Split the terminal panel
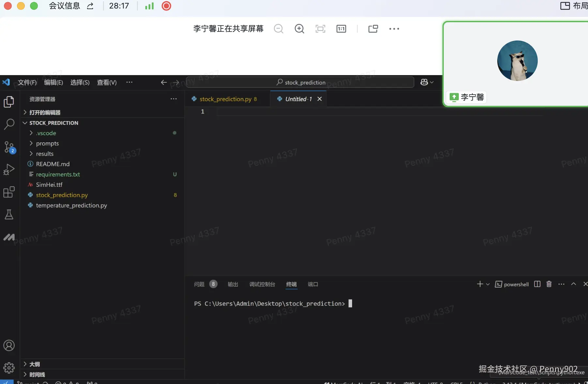The height and width of the screenshot is (384, 588). coord(537,284)
